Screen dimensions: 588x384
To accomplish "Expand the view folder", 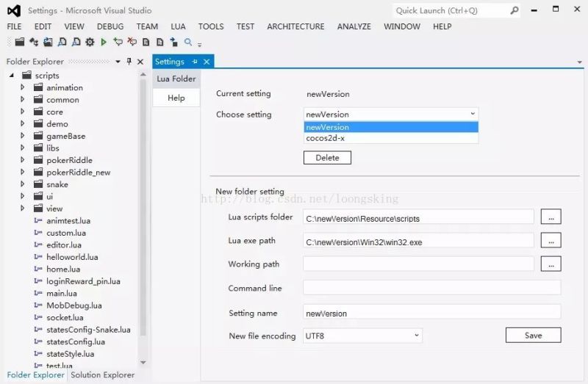I will [x=23, y=208].
